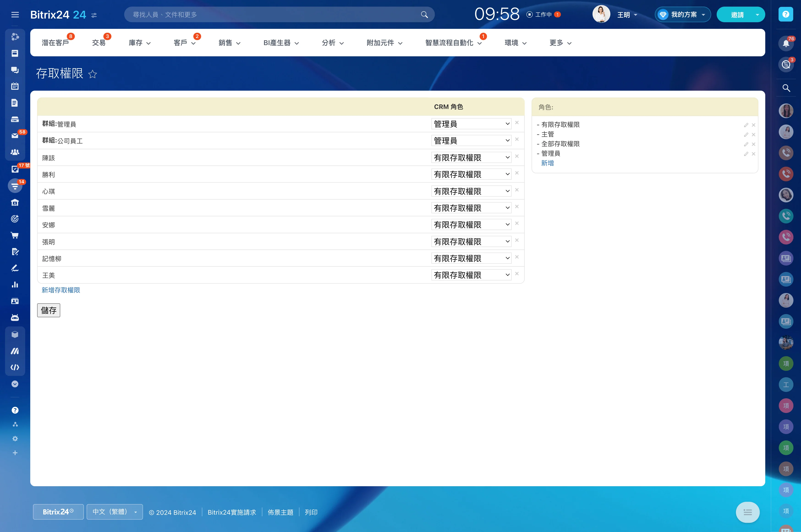Screen dimensions: 801x532
Task: Open role dropdown for 勝利
Action: pos(471,174)
